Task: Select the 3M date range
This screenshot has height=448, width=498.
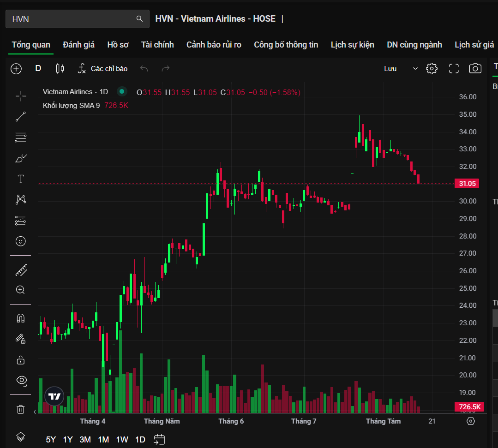Action: click(85, 440)
